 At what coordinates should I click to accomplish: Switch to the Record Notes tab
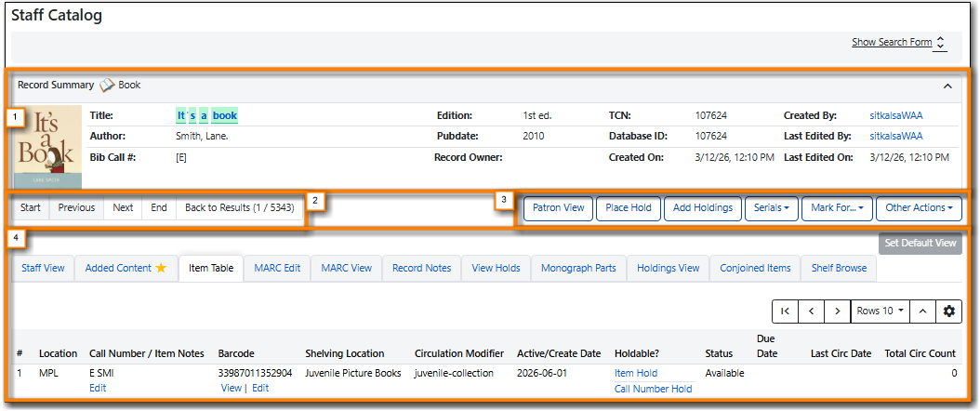click(422, 268)
